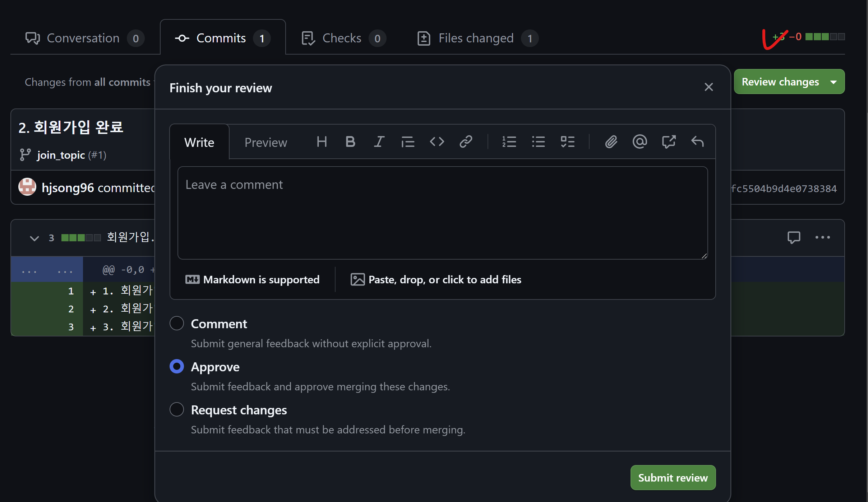Viewport: 868px width, 502px height.
Task: Choose the Request changes radio option
Action: point(177,410)
